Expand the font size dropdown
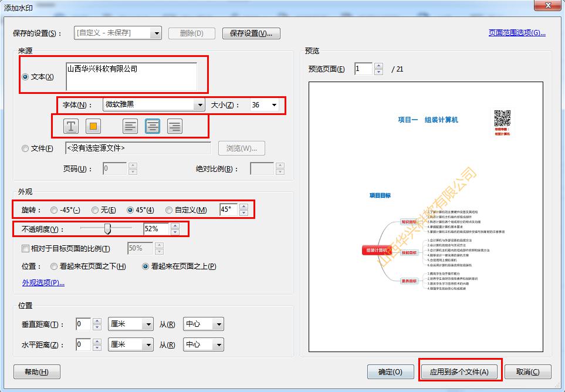The width and height of the screenshot is (565, 392). [x=274, y=105]
